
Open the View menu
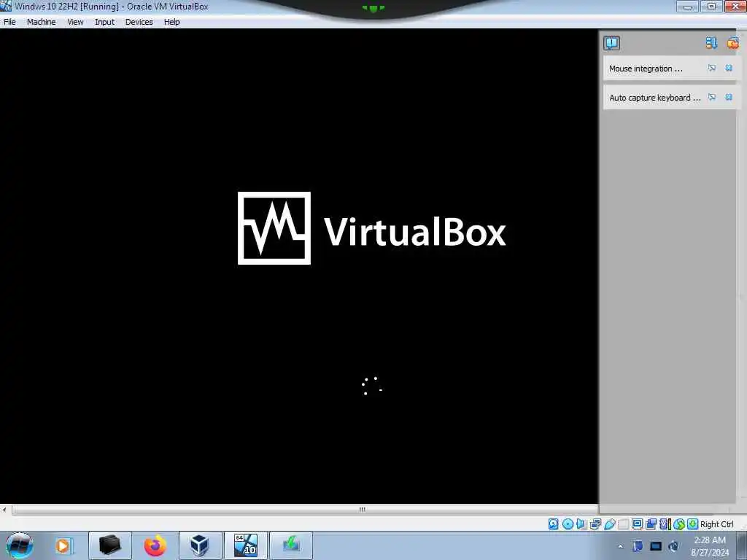point(75,22)
